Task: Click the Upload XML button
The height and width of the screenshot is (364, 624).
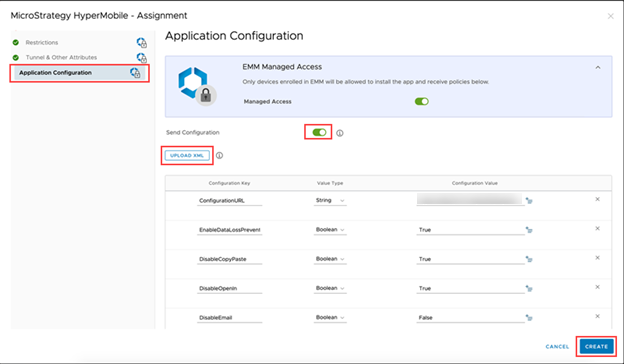Action: tap(187, 156)
